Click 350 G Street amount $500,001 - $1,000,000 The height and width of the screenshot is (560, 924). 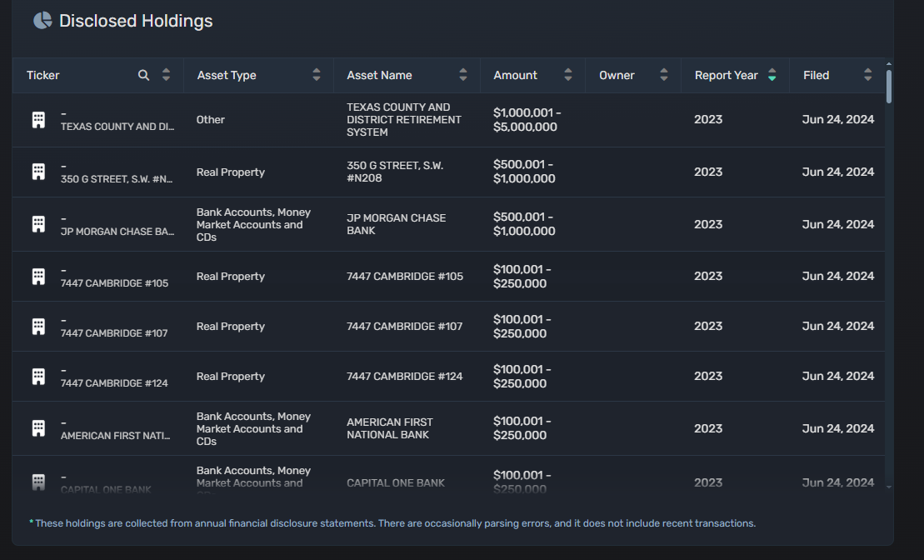pyautogui.click(x=524, y=172)
